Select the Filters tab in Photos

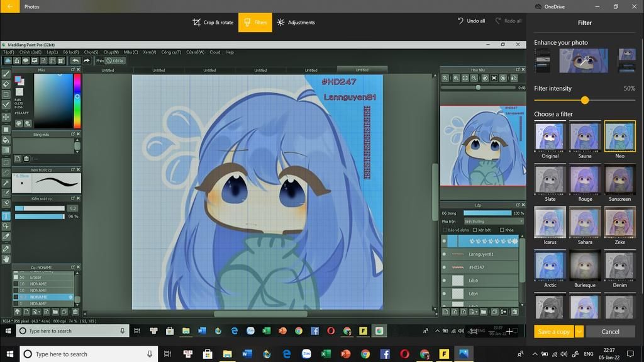tap(255, 22)
